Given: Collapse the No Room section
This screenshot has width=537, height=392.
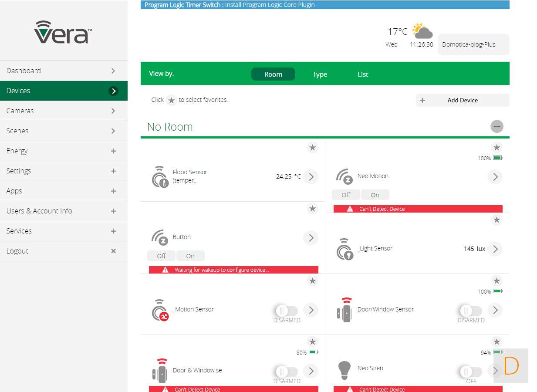Looking at the screenshot, I should pos(496,127).
